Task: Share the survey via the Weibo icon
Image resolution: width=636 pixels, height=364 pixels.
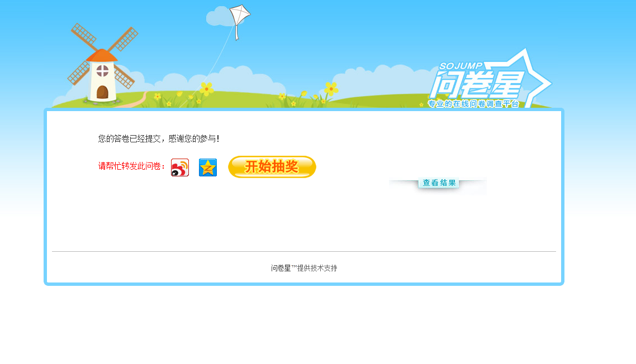Action: pyautogui.click(x=180, y=167)
